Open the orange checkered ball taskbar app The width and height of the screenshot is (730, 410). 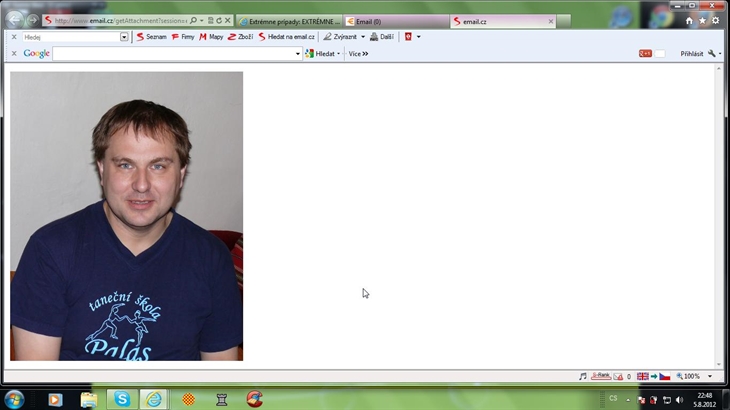point(189,399)
